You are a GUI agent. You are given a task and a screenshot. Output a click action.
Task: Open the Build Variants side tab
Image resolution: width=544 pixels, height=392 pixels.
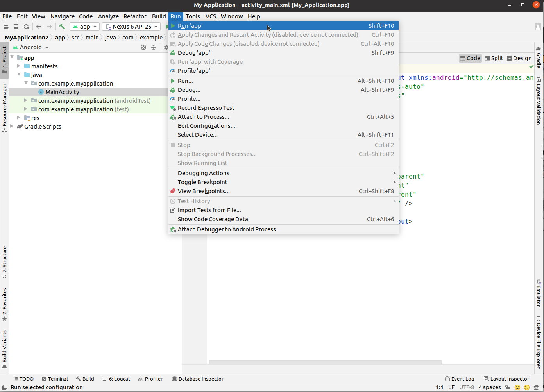tap(5, 349)
